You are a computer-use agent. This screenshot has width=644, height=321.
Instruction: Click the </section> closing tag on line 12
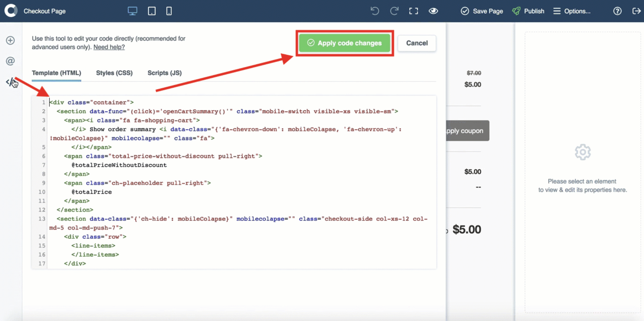point(75,210)
